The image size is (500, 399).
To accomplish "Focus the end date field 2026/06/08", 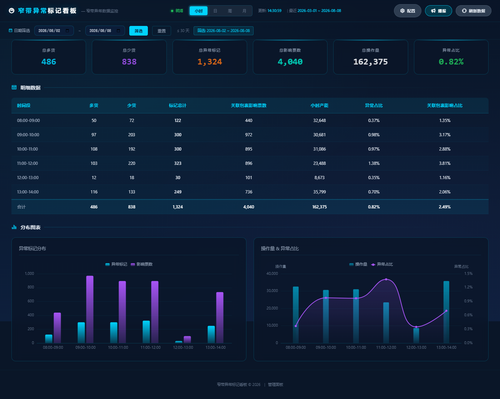I will 105,30.
